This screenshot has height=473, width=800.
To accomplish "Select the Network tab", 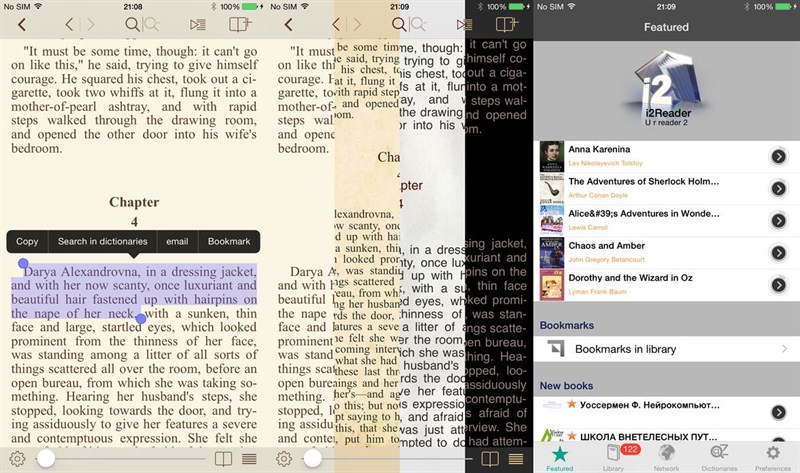I will [666, 458].
